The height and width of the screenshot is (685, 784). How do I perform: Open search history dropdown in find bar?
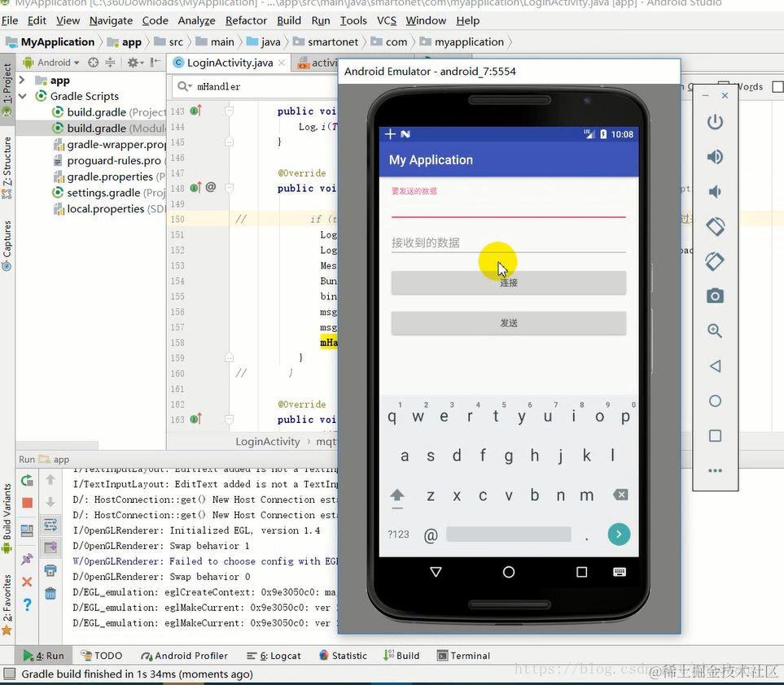(x=185, y=86)
